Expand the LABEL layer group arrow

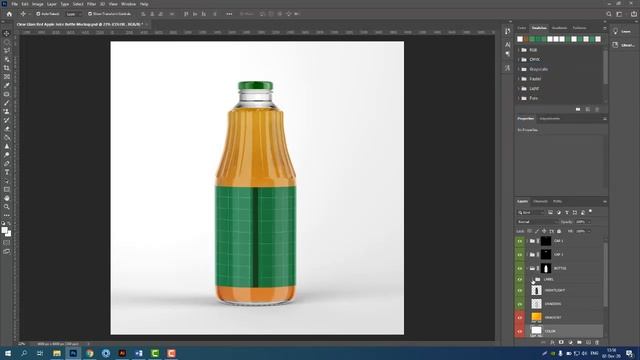point(532,280)
